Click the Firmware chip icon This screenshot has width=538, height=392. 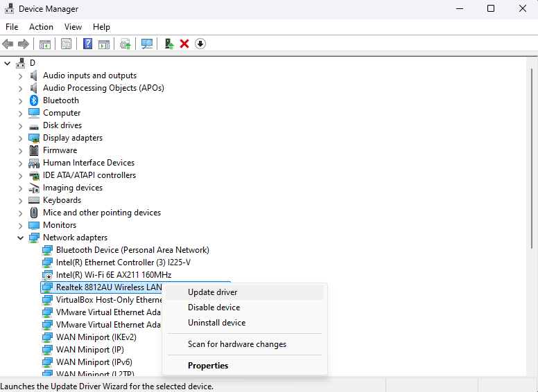point(33,150)
